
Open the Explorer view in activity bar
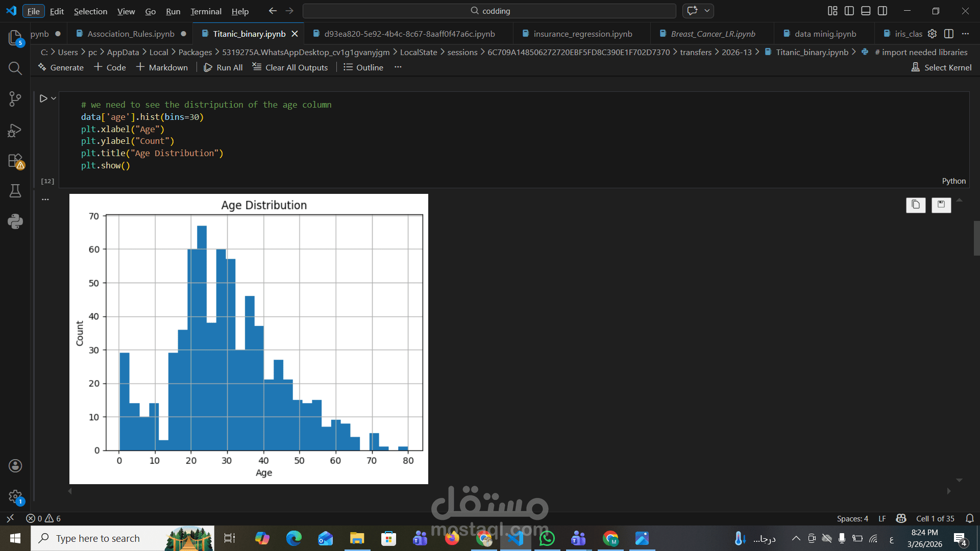pyautogui.click(x=15, y=38)
